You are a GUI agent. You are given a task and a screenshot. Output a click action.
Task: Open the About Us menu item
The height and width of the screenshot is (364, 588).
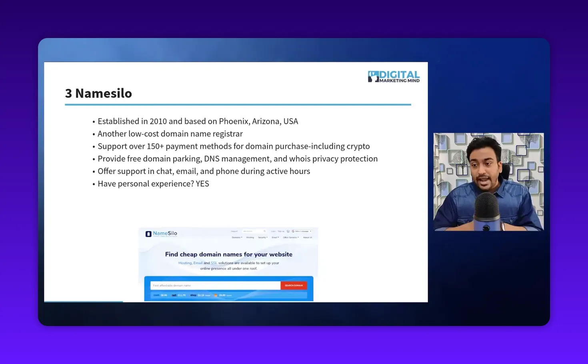[308, 237]
